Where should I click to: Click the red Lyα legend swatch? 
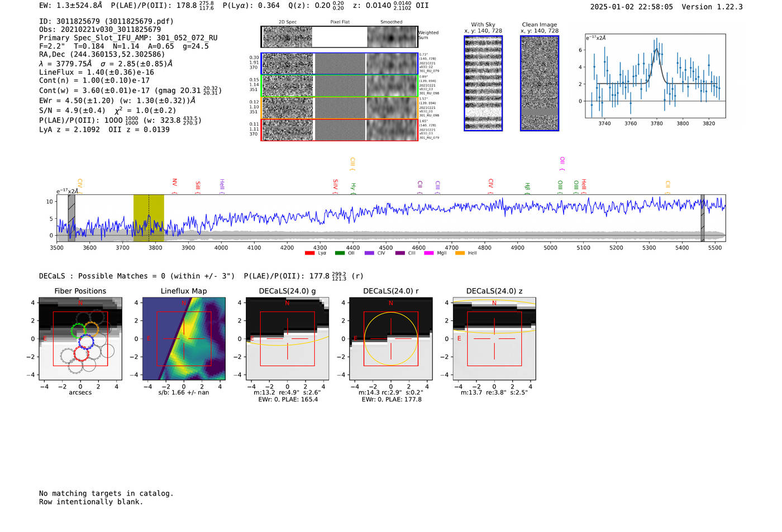coord(309,253)
